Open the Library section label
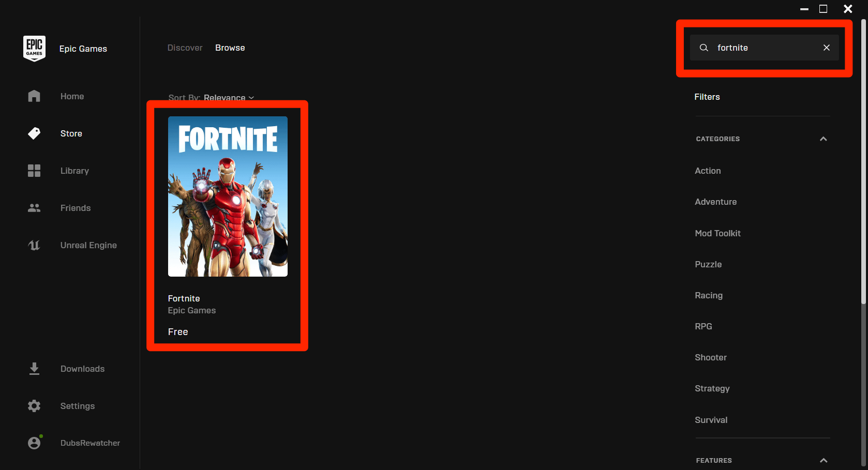This screenshot has width=868, height=470. 74,171
